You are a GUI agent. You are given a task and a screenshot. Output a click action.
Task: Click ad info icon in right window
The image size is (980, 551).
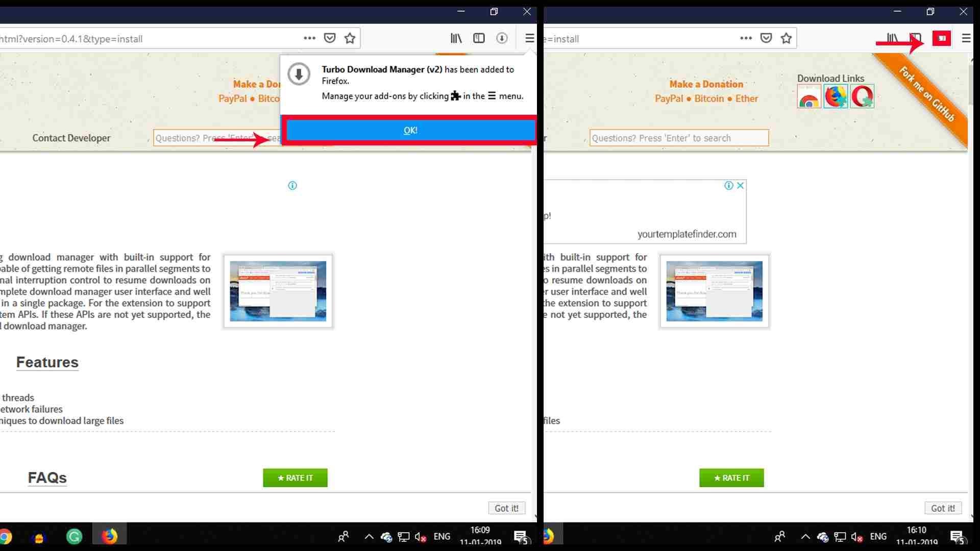pyautogui.click(x=729, y=186)
